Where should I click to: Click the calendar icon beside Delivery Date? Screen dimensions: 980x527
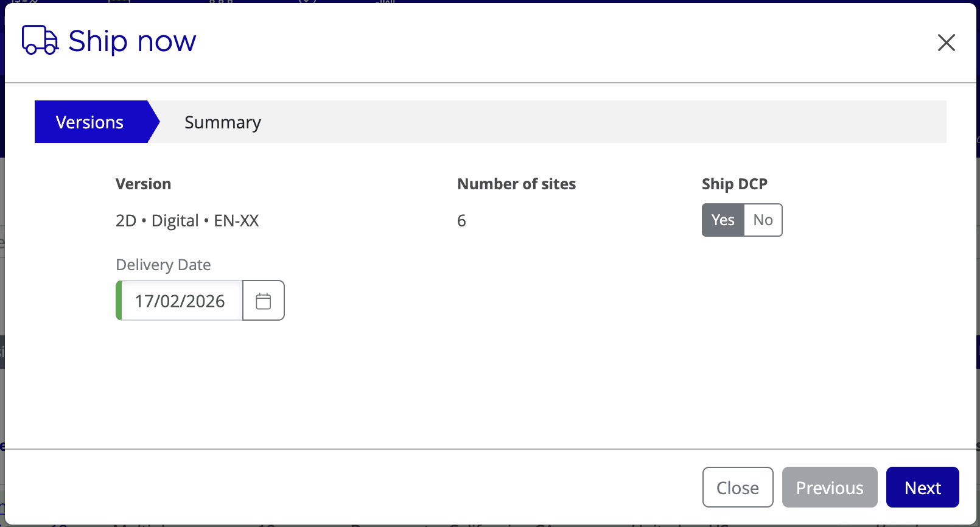(263, 300)
